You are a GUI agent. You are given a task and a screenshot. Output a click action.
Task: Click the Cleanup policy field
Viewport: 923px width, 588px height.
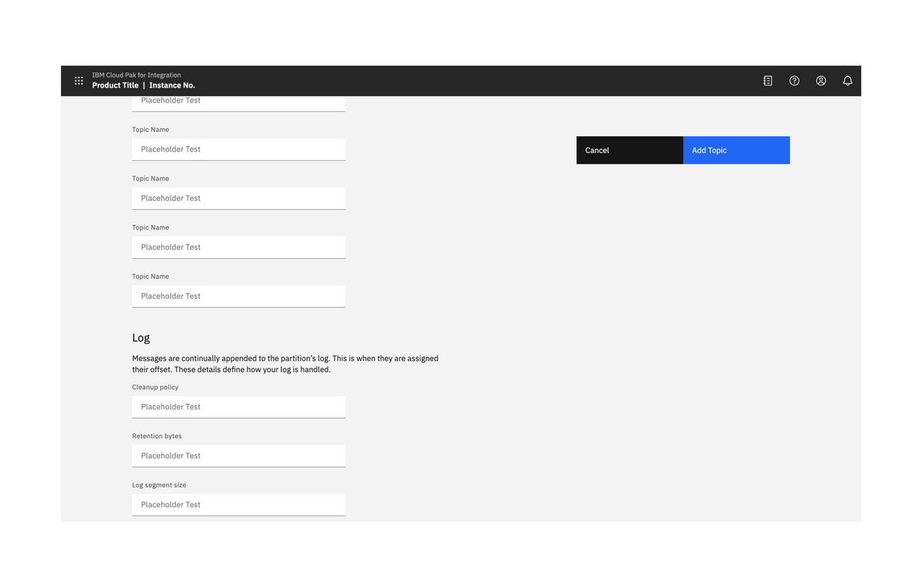pyautogui.click(x=238, y=407)
